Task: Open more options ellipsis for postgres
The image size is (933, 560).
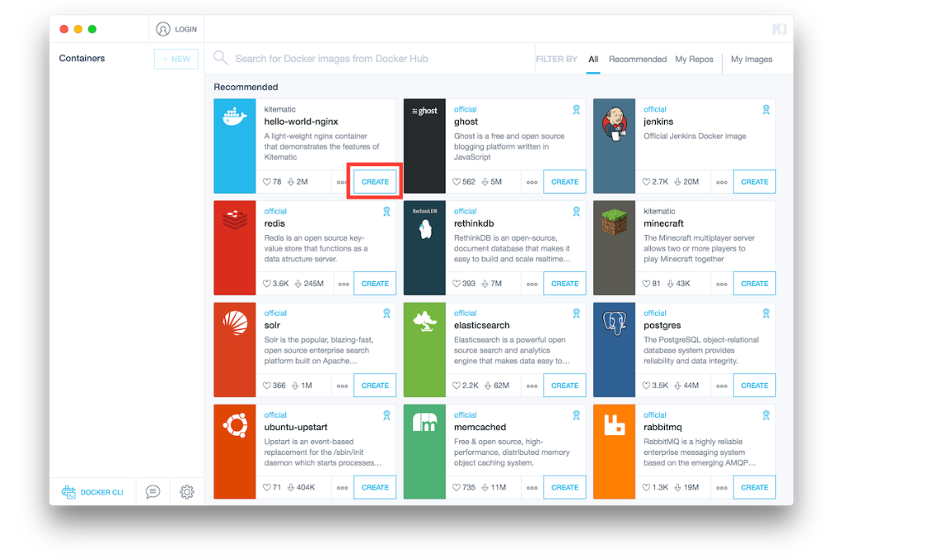Action: click(722, 385)
